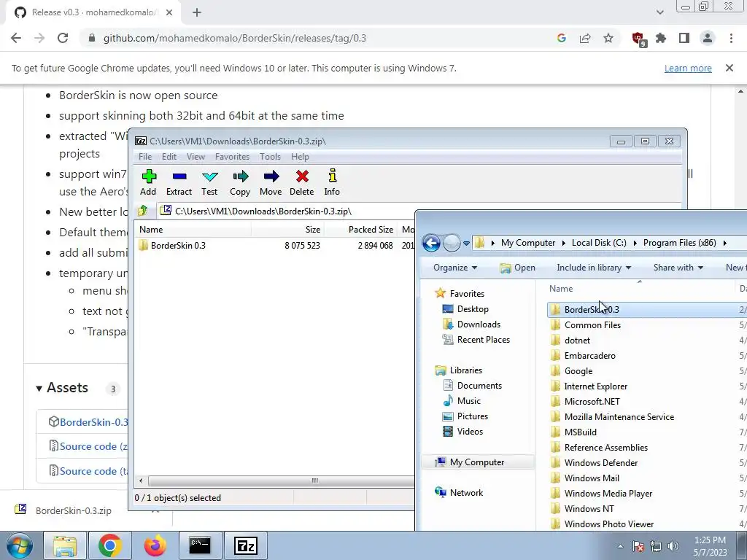747x560 pixels.
Task: Open Share with dropdown in Explorer
Action: [x=678, y=268]
